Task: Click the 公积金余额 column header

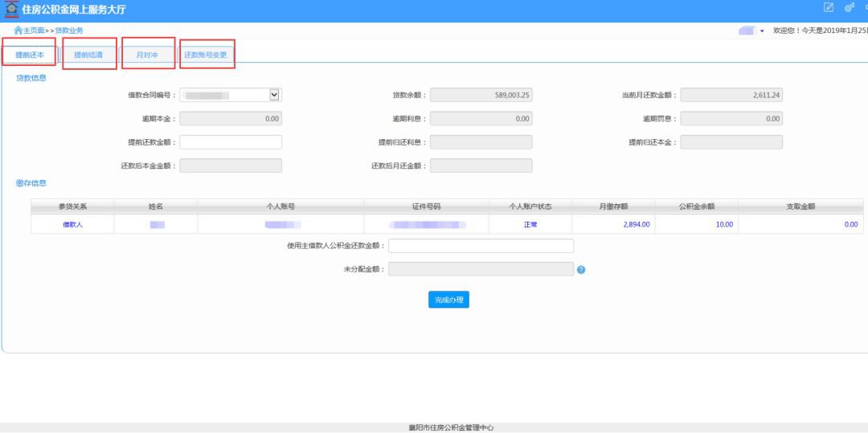Action: coord(696,206)
